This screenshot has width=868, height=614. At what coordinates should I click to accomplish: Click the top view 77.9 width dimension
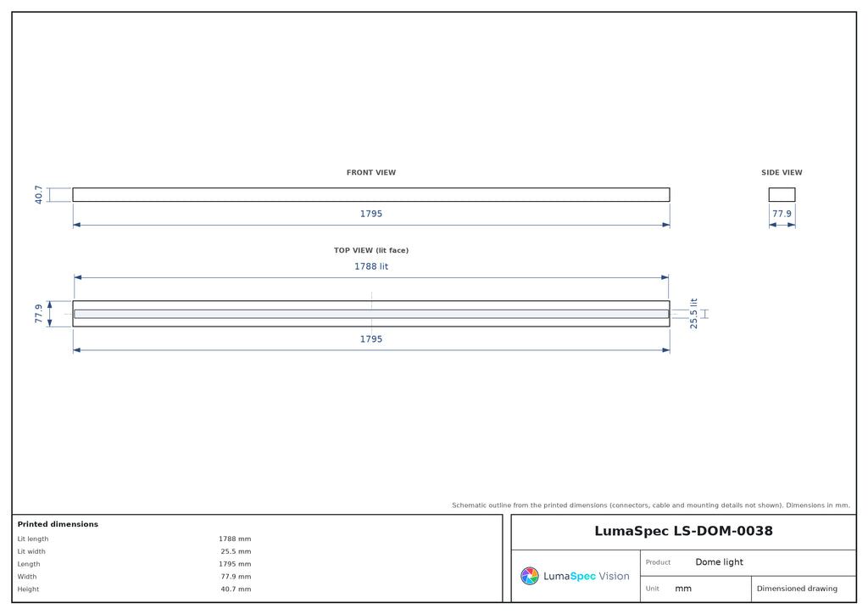(38, 314)
